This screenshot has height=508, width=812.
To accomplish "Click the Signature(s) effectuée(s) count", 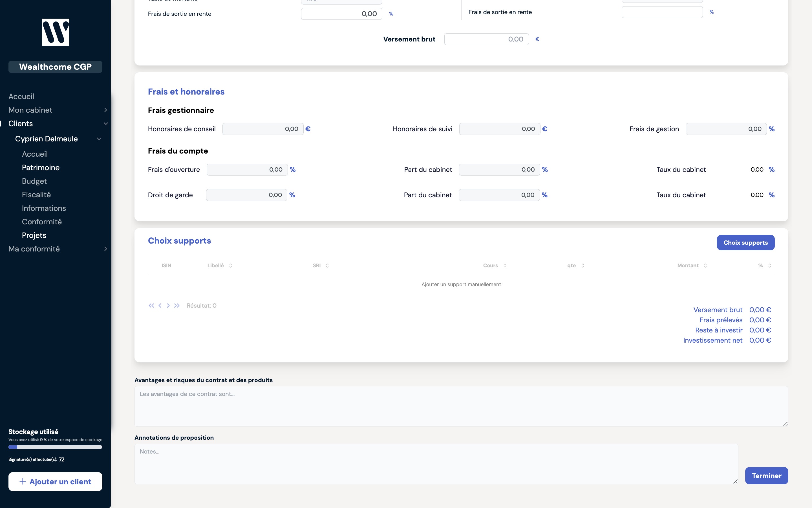I will pos(61,459).
